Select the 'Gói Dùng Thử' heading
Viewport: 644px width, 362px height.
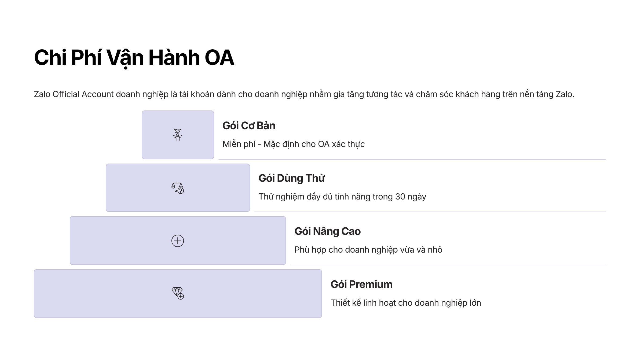[x=291, y=178]
